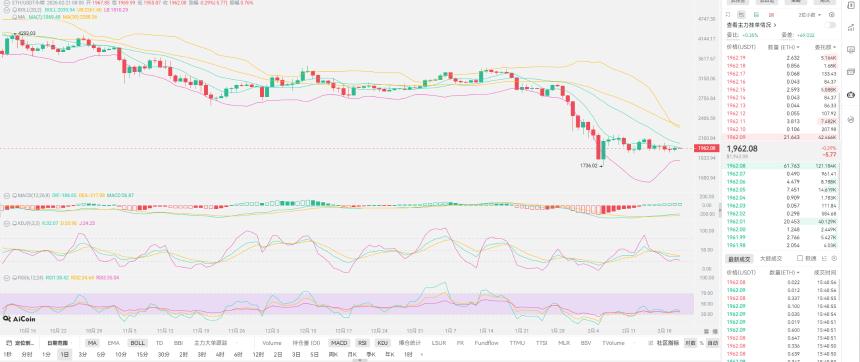
Task: Open the topmost right sidebar icon
Action: point(851,5)
